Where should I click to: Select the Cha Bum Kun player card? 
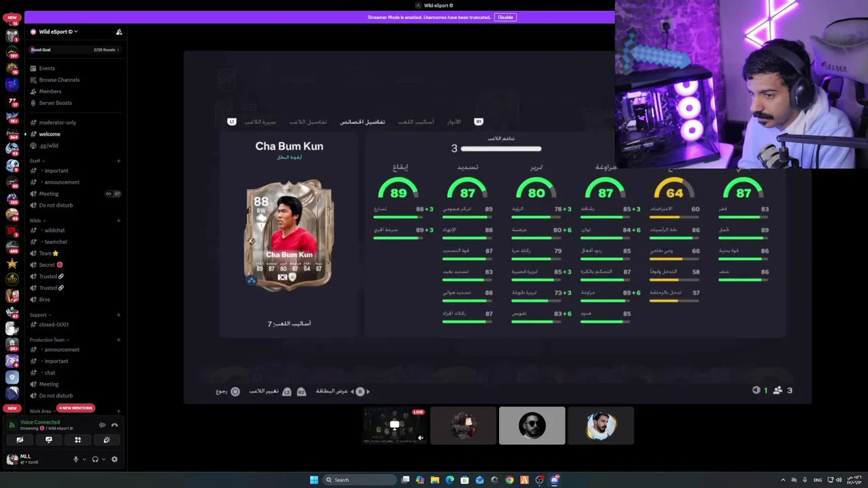point(289,235)
